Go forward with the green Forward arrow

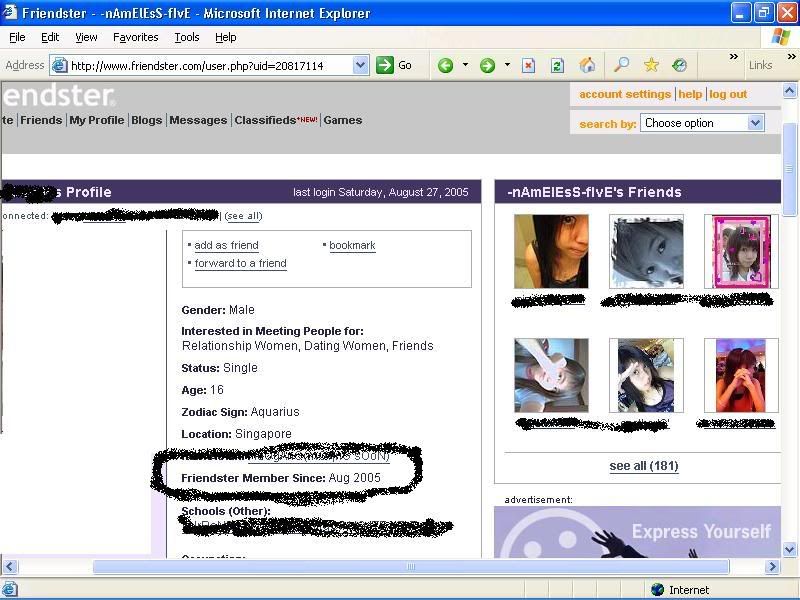(487, 65)
